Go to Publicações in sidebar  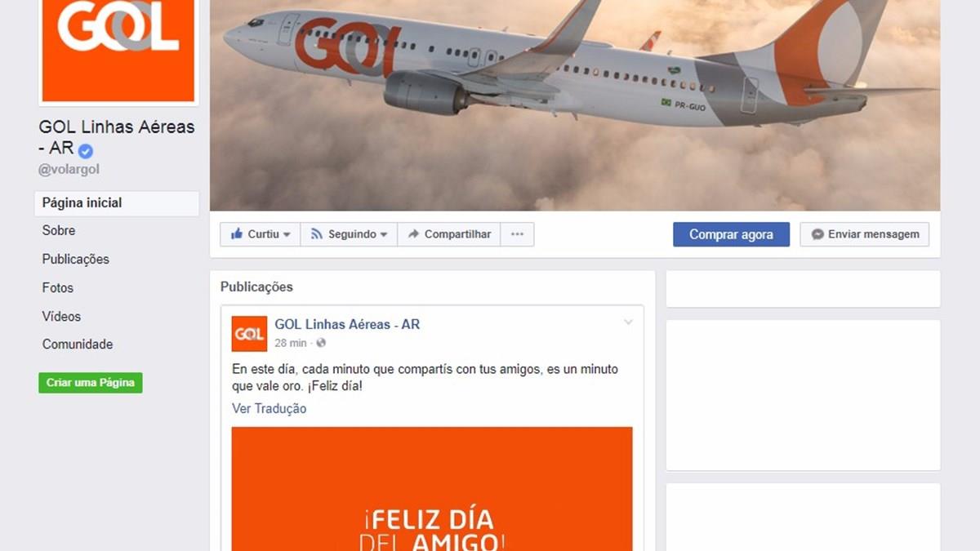click(76, 260)
